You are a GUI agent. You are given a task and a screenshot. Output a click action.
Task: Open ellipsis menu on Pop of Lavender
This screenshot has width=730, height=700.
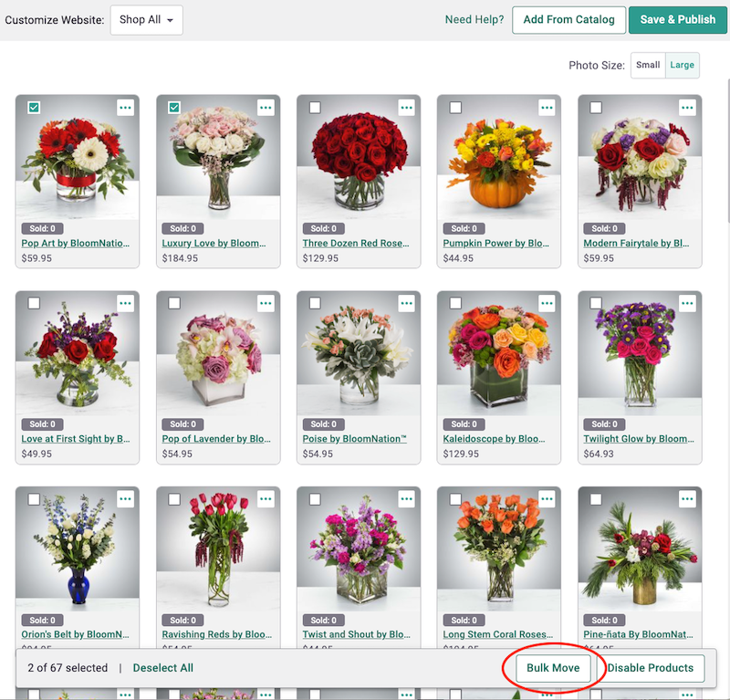coord(266,303)
